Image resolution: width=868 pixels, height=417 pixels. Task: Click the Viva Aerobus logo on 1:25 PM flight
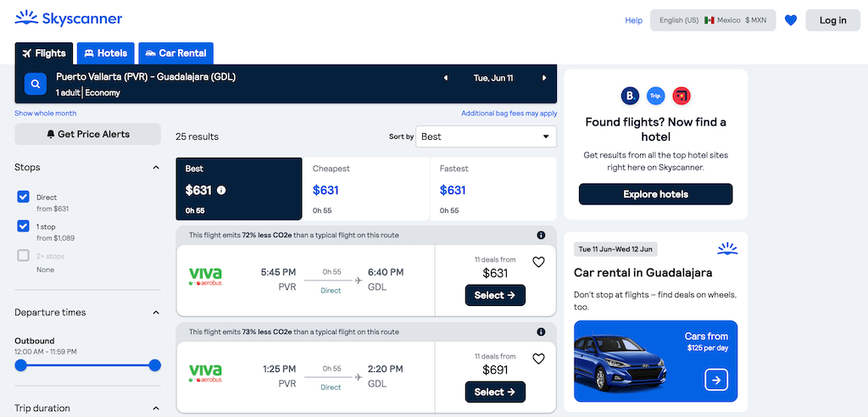[205, 373]
